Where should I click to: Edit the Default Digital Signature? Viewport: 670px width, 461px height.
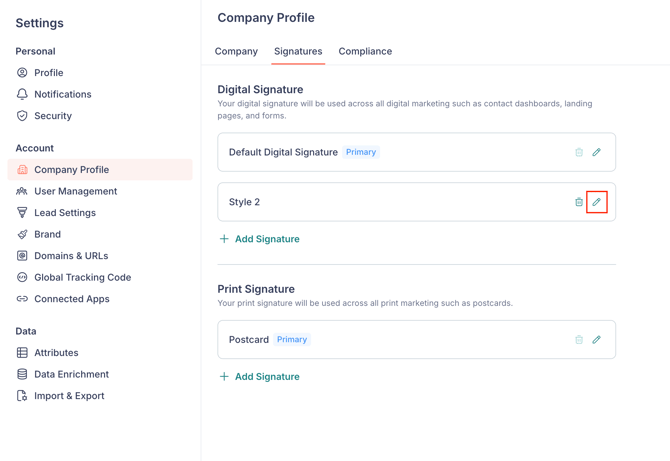pyautogui.click(x=597, y=153)
